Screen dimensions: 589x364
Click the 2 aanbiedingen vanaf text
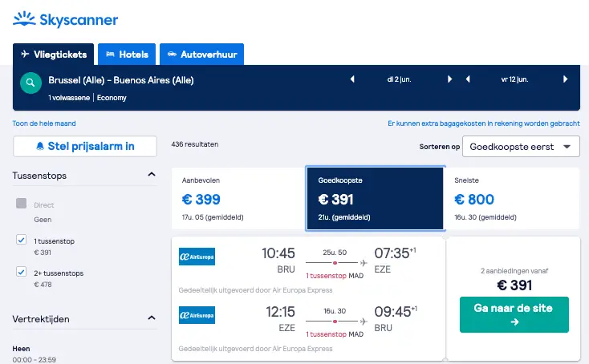(514, 271)
